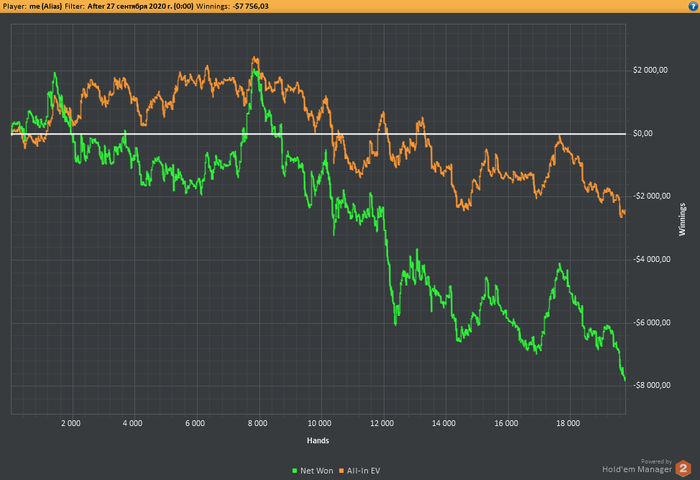
Task: Select the -$6 000,00 axis label
Action: pyautogui.click(x=651, y=322)
